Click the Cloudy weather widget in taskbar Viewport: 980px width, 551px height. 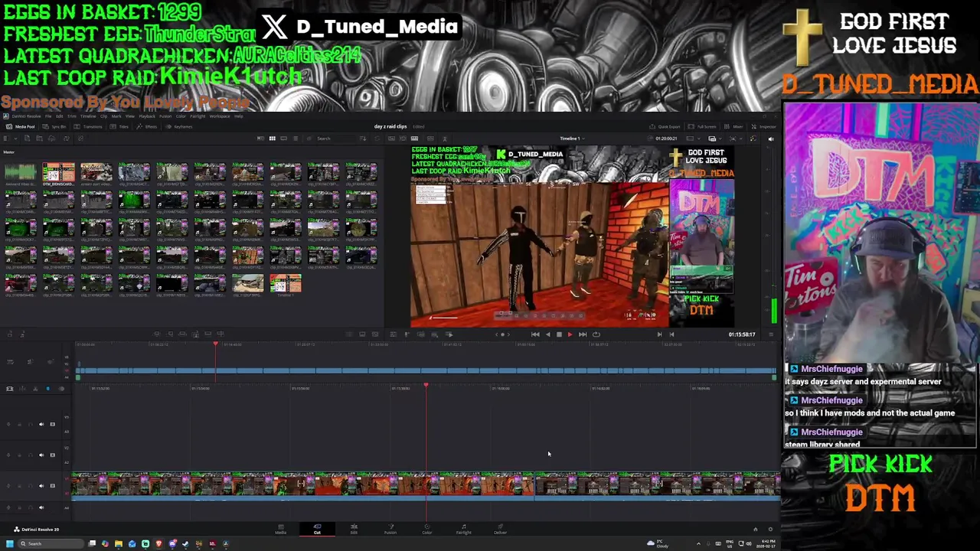coord(656,543)
